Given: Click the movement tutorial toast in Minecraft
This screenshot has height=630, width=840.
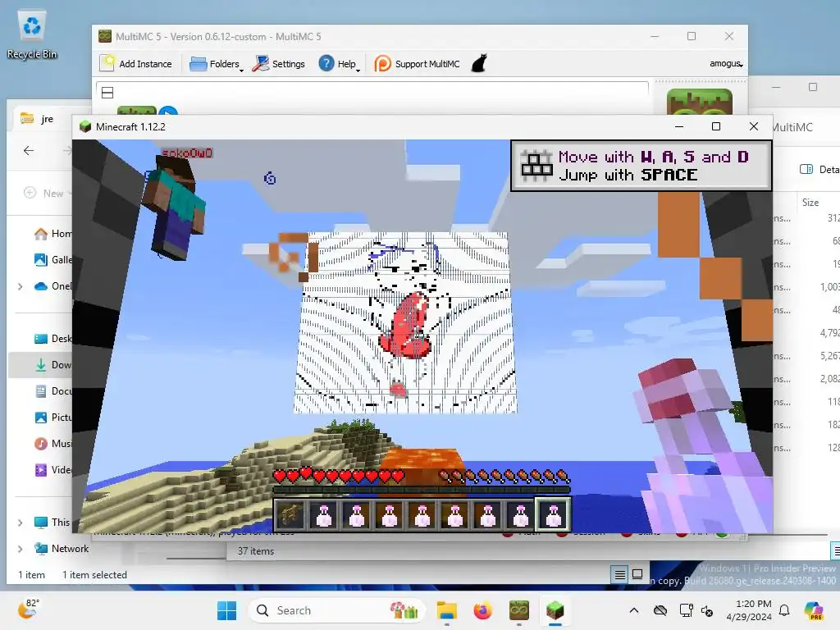Looking at the screenshot, I should (641, 166).
